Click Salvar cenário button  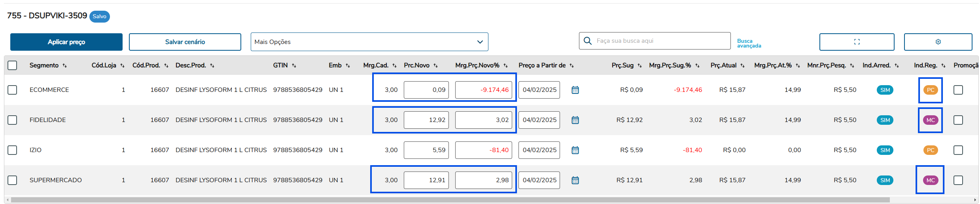tap(185, 42)
